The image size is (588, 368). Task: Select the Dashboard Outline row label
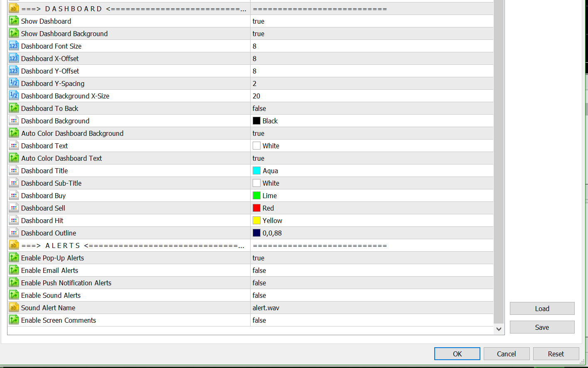click(x=49, y=233)
